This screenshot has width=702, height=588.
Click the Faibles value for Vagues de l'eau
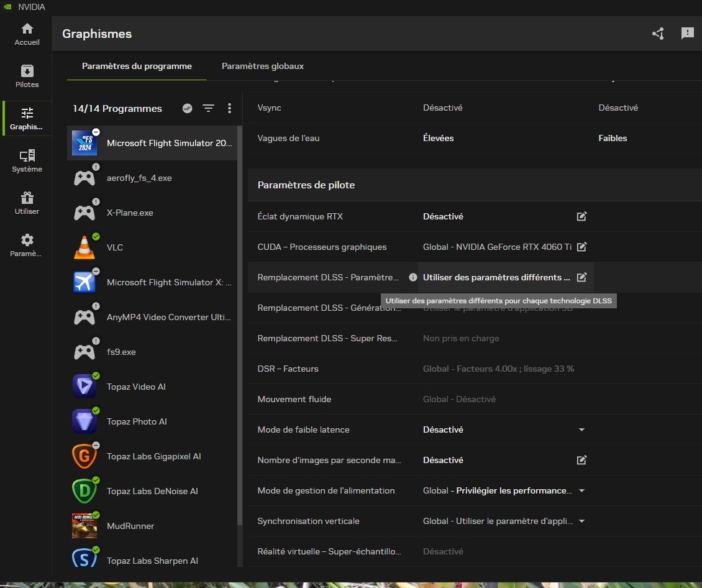coord(613,138)
